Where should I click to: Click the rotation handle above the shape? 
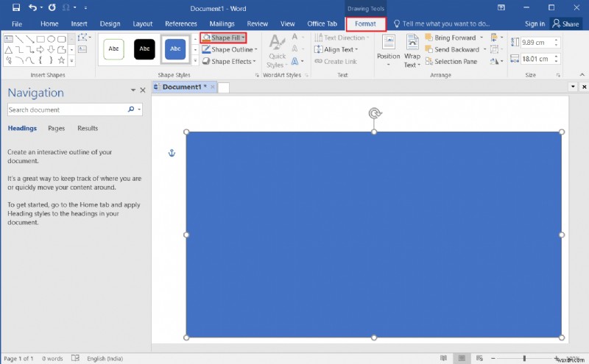coord(375,113)
